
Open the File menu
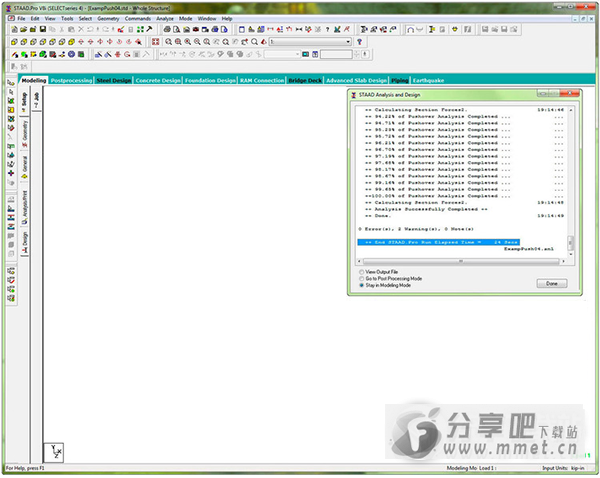point(21,18)
